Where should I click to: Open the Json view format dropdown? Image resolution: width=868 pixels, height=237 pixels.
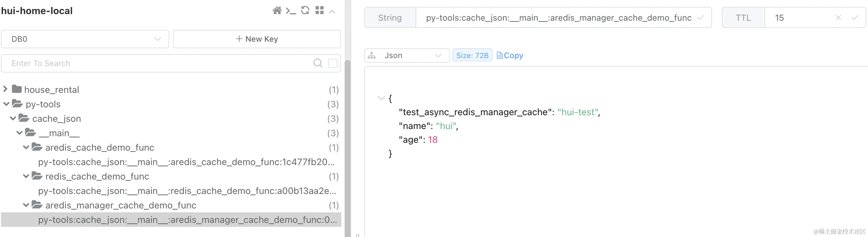(407, 55)
